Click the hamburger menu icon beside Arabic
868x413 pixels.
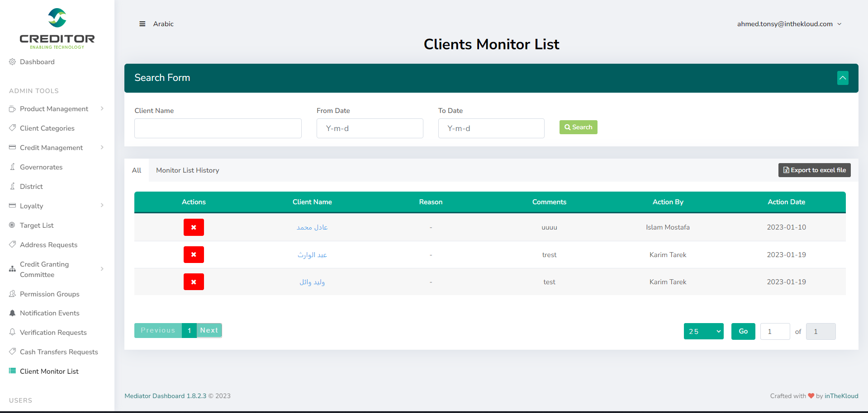[142, 24]
